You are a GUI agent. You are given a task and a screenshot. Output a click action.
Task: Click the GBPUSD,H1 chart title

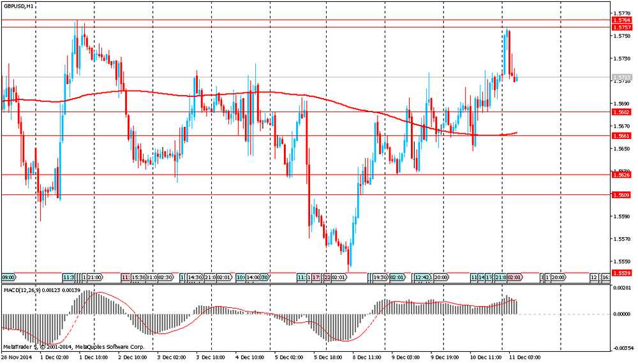click(x=18, y=6)
